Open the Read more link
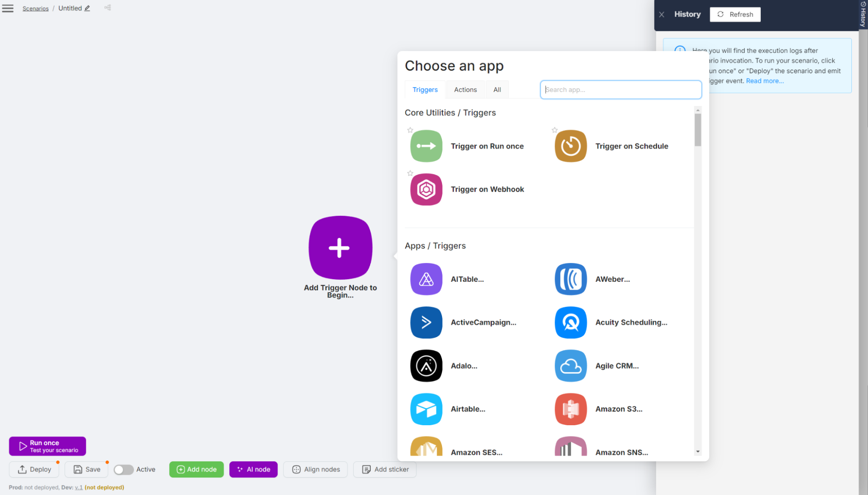The image size is (868, 495). point(765,81)
